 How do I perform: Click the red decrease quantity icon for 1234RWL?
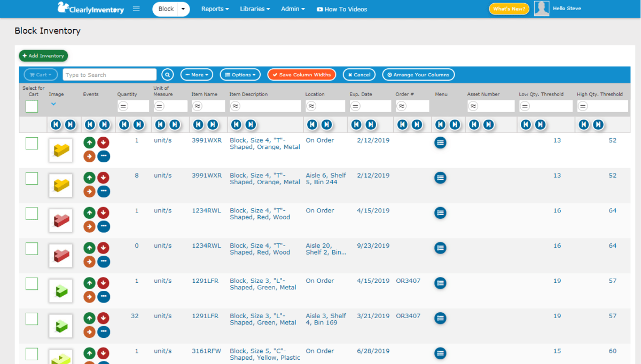[x=104, y=212]
